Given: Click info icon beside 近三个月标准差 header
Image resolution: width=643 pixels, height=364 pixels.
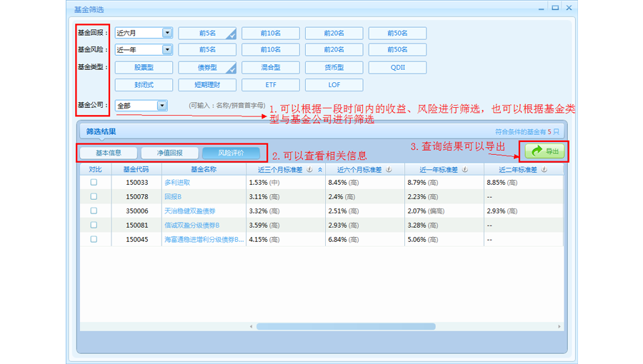Looking at the screenshot, I should [x=309, y=170].
